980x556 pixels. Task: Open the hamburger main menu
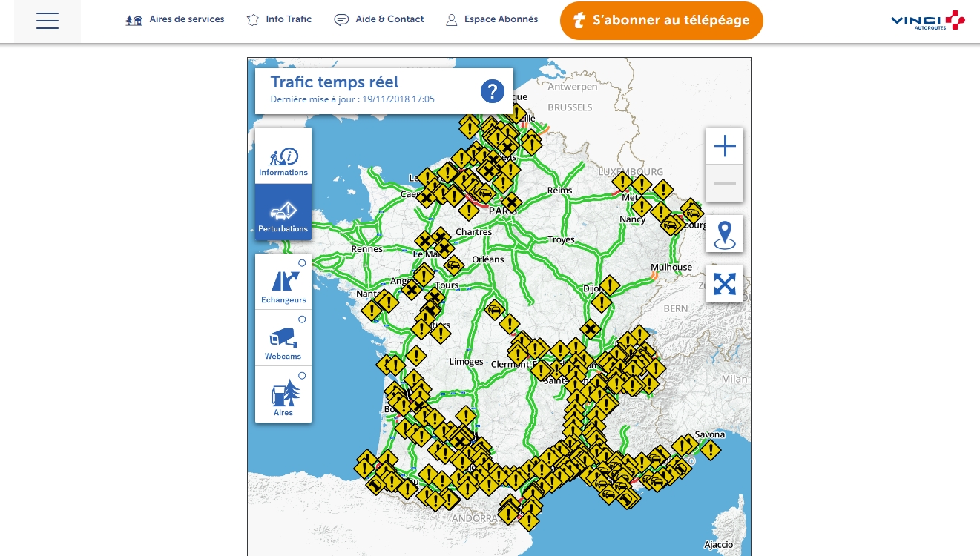point(47,21)
